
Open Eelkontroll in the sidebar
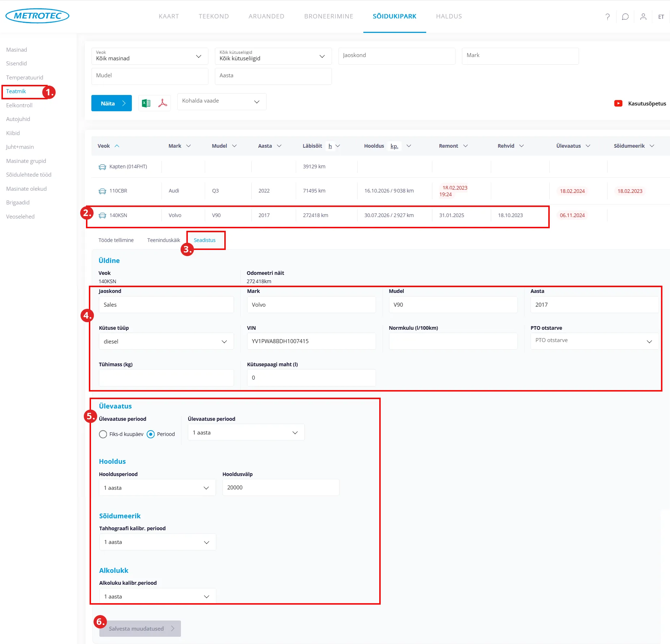(19, 105)
